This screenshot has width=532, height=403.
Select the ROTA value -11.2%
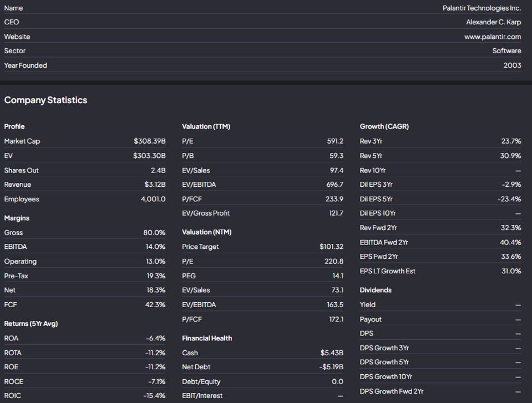coord(155,353)
